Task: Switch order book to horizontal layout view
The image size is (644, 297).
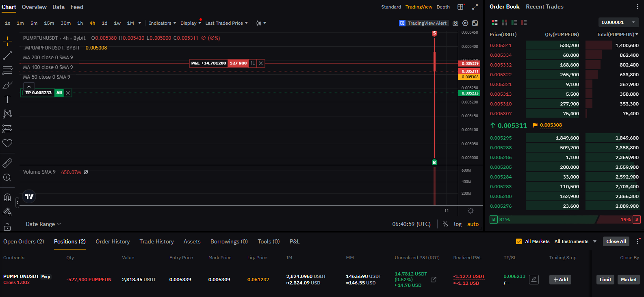Action: [x=504, y=23]
